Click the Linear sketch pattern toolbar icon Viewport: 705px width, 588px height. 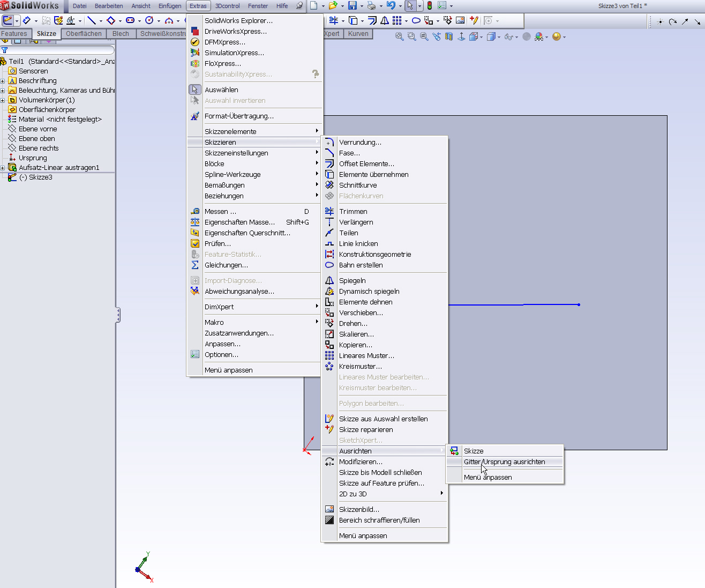point(397,20)
